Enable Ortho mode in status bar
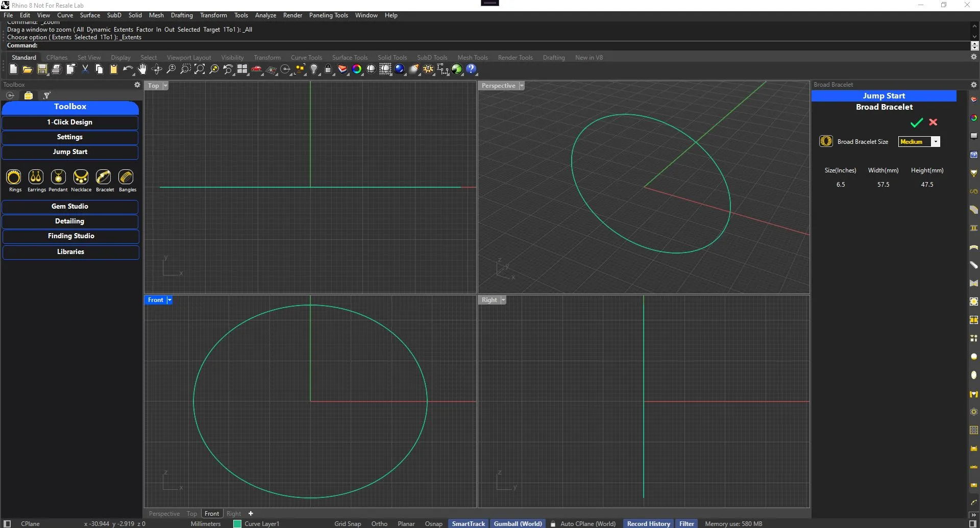 point(379,524)
